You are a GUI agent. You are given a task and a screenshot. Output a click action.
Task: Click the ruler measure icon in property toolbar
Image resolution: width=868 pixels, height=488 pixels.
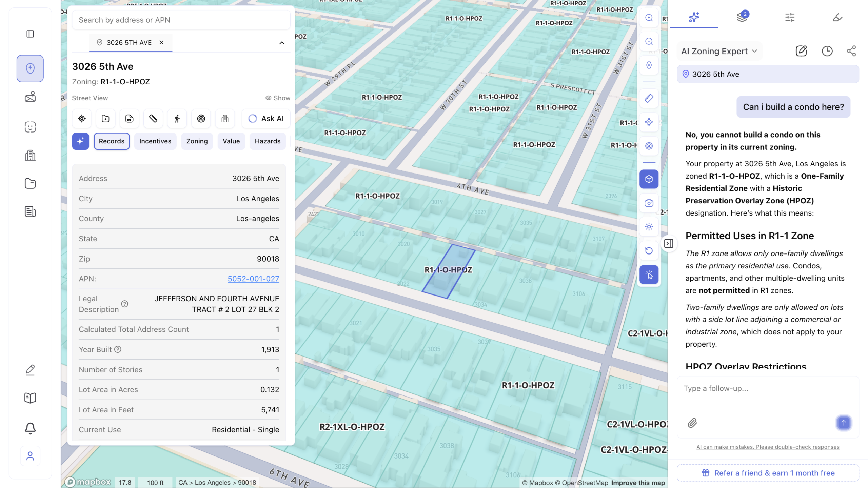153,119
